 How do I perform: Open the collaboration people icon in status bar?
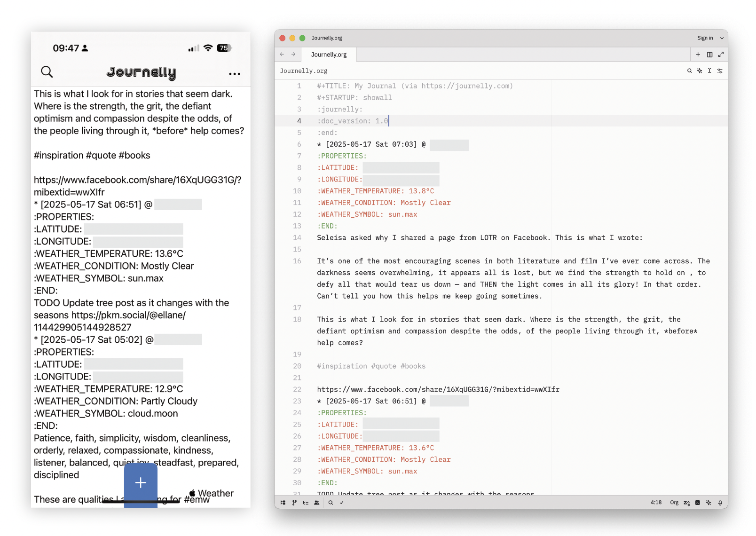[x=317, y=503]
